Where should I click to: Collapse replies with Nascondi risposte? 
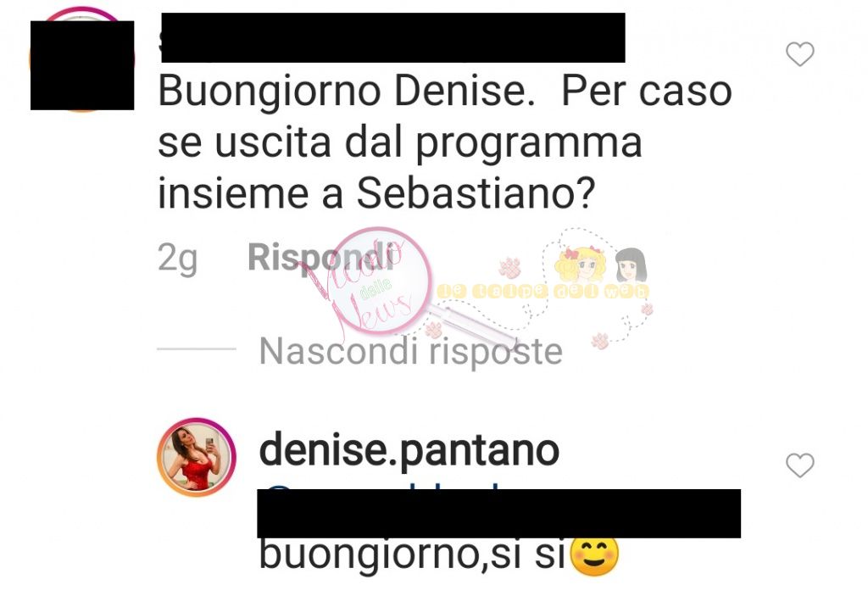[411, 352]
